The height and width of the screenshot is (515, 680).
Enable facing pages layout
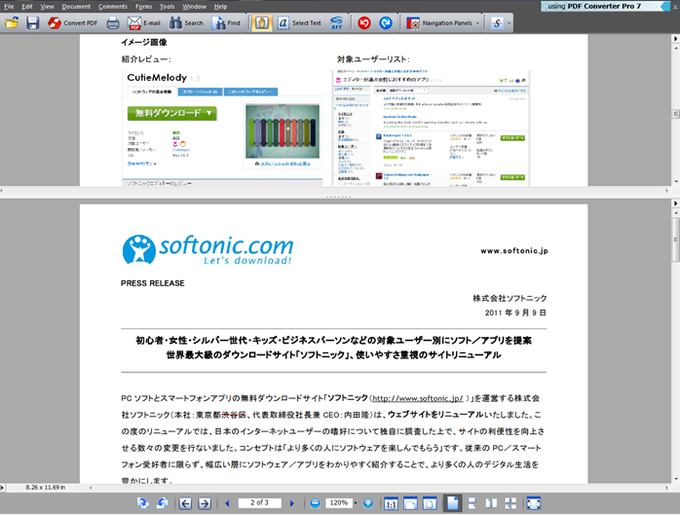pyautogui.click(x=491, y=504)
